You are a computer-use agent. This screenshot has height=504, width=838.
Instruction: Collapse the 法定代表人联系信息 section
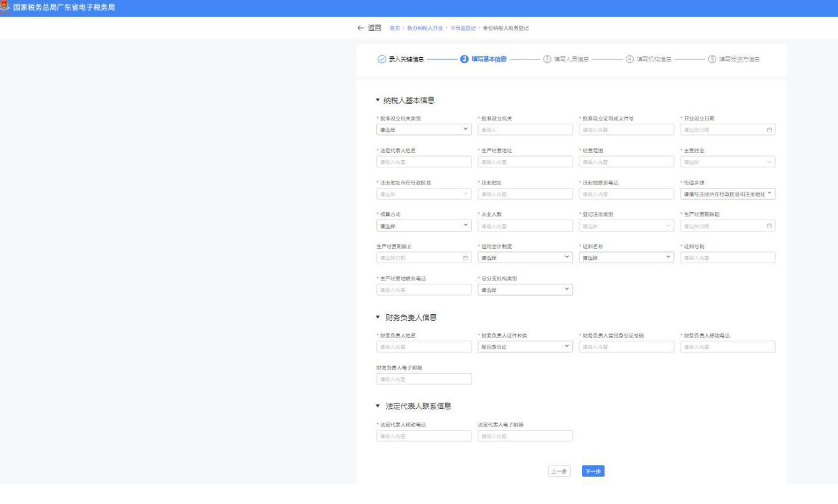[378, 405]
